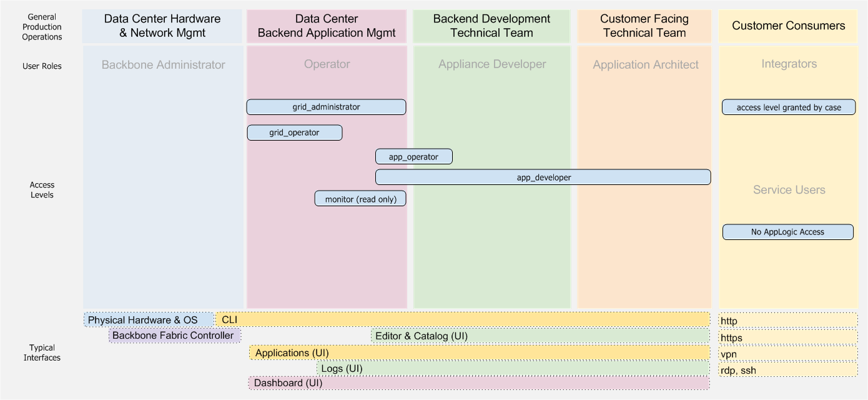
Task: Click the CLI interface bar
Action: pyautogui.click(x=462, y=319)
